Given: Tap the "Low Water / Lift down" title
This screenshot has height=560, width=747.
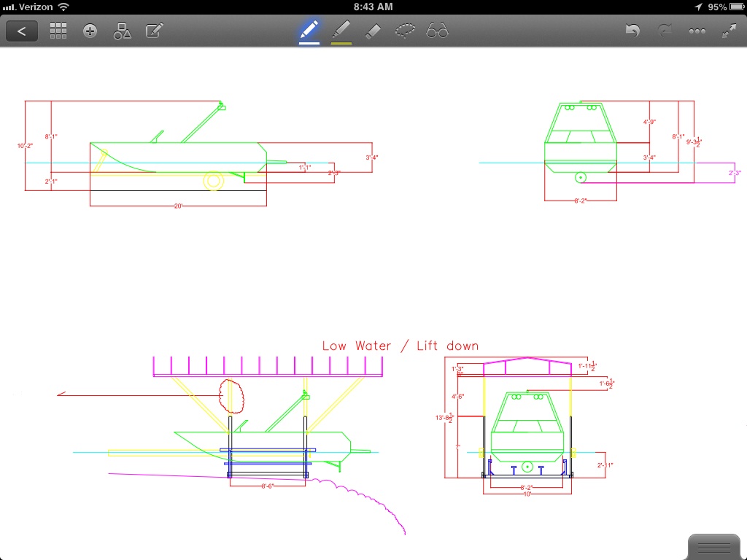Looking at the screenshot, I should (400, 346).
